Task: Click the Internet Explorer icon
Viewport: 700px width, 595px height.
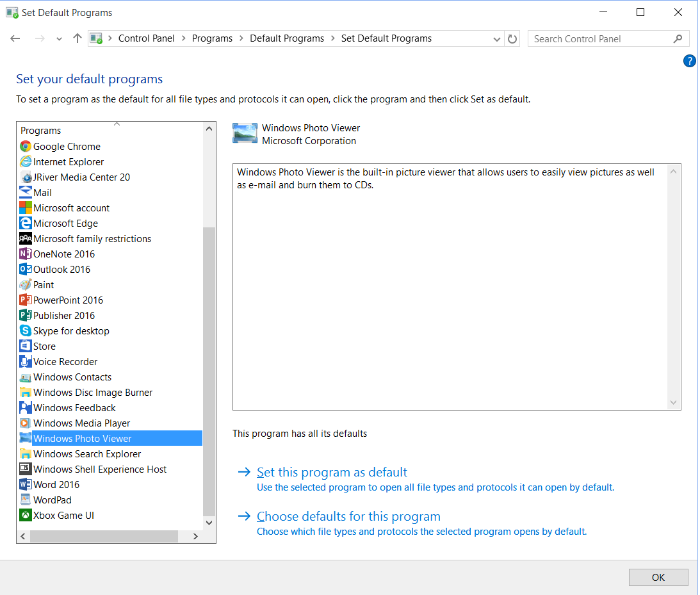Action: click(x=26, y=161)
